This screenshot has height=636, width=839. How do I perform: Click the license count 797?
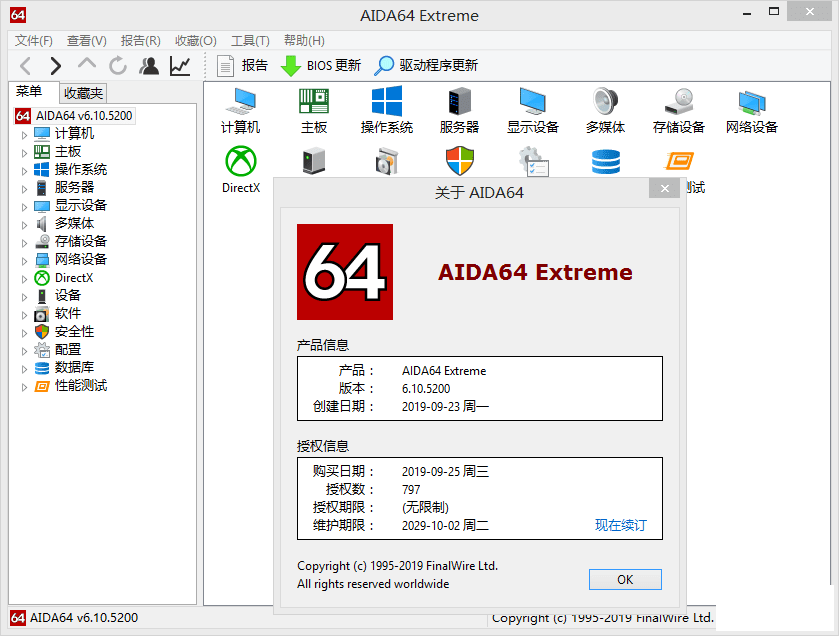click(411, 489)
